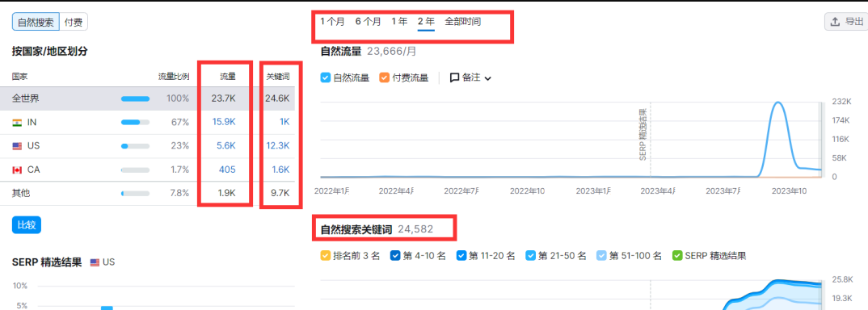Click the 按国家/地区划分 heading
The width and height of the screenshot is (868, 310).
(x=50, y=52)
